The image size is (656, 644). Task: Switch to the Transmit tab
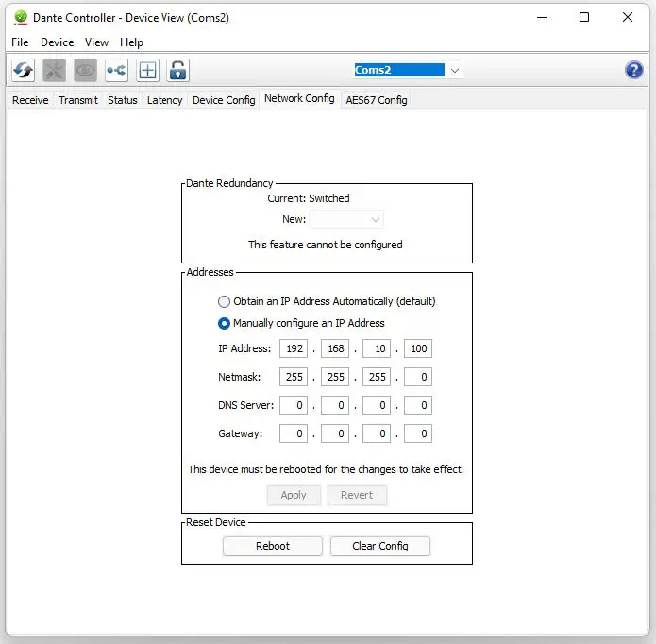click(78, 100)
